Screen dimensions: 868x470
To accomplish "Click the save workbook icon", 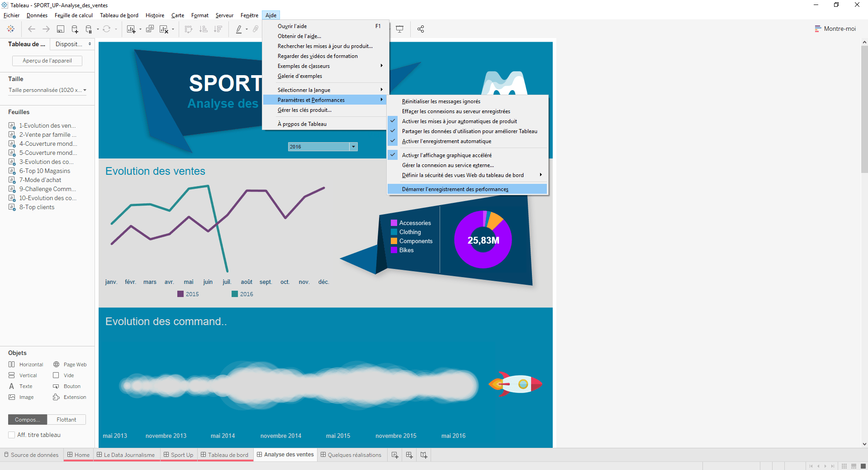I will click(60, 29).
